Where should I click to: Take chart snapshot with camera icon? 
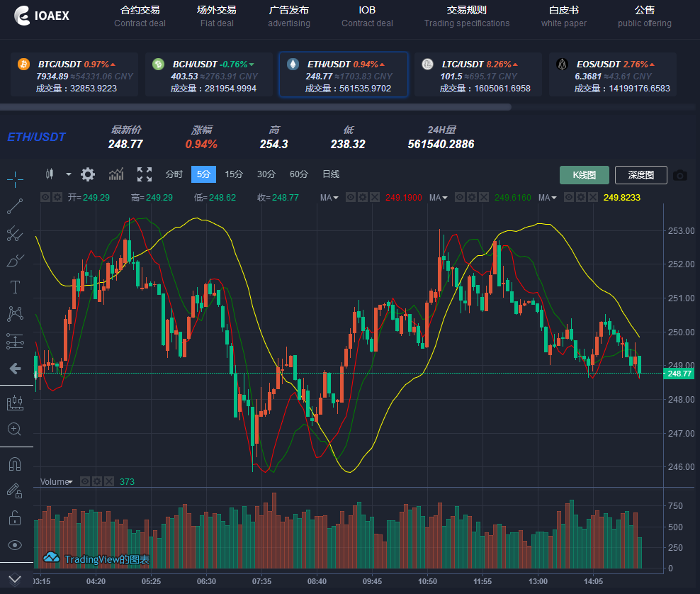pyautogui.click(x=680, y=175)
